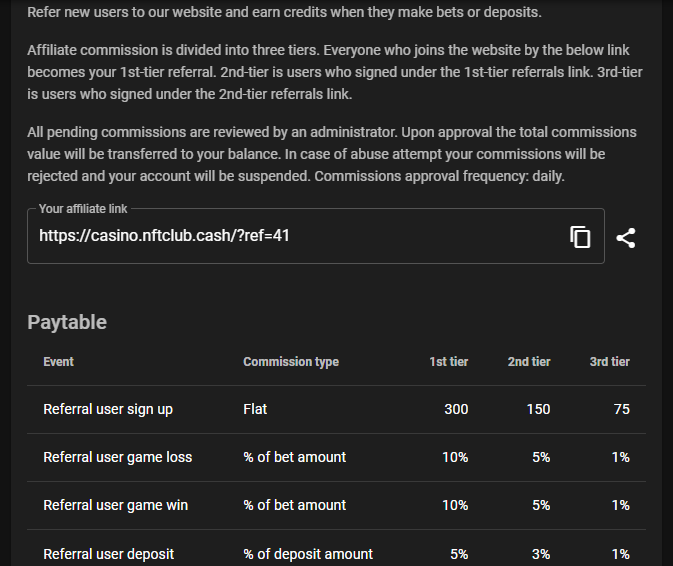Screen dimensions: 673x566
Task: Click the 150 second tier sign up value
Action: point(538,409)
